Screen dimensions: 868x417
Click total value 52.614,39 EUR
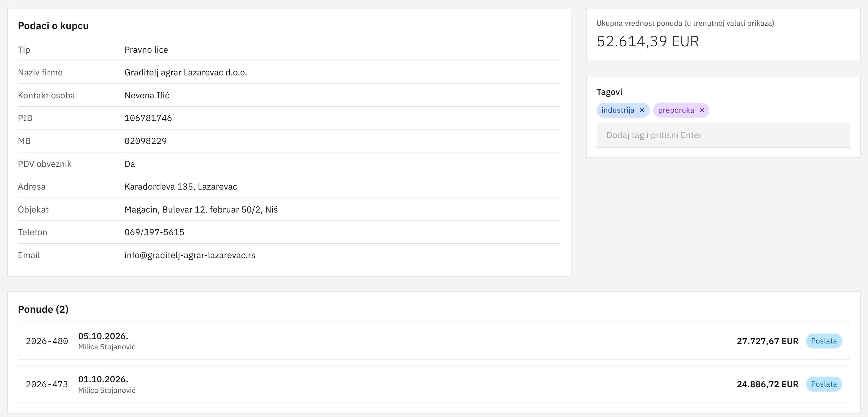tap(648, 41)
